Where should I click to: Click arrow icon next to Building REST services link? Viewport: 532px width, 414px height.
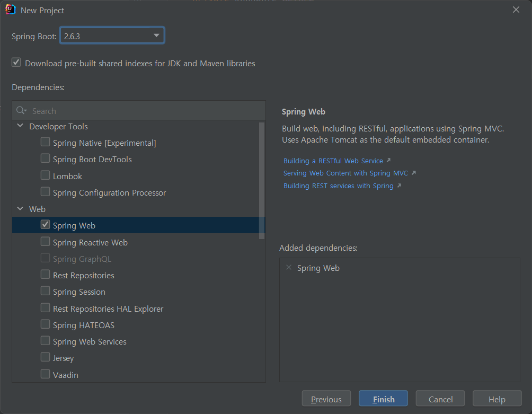coord(399,186)
